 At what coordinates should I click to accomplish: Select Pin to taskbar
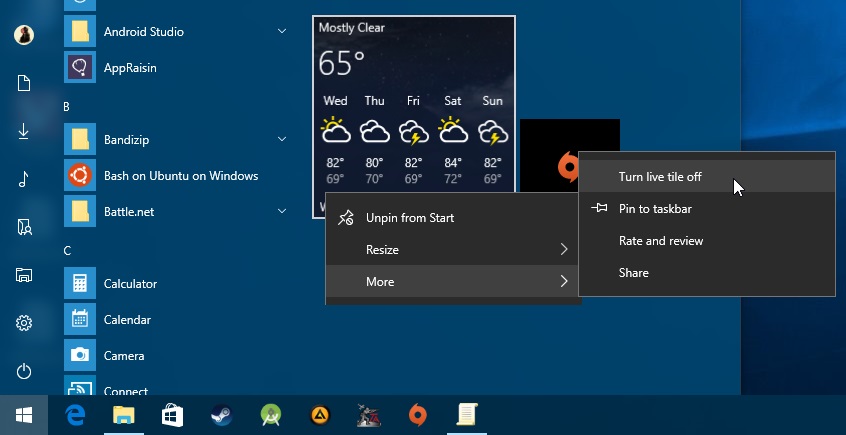(x=707, y=208)
